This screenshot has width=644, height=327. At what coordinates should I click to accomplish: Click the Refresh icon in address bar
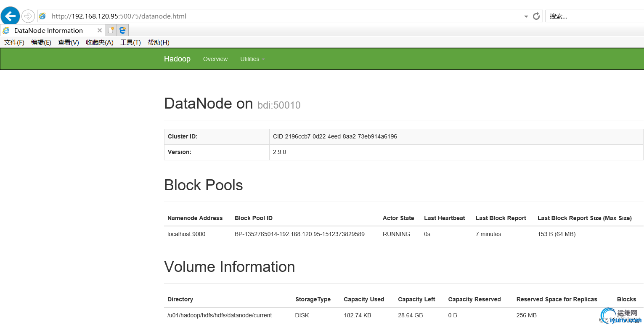pyautogui.click(x=536, y=16)
